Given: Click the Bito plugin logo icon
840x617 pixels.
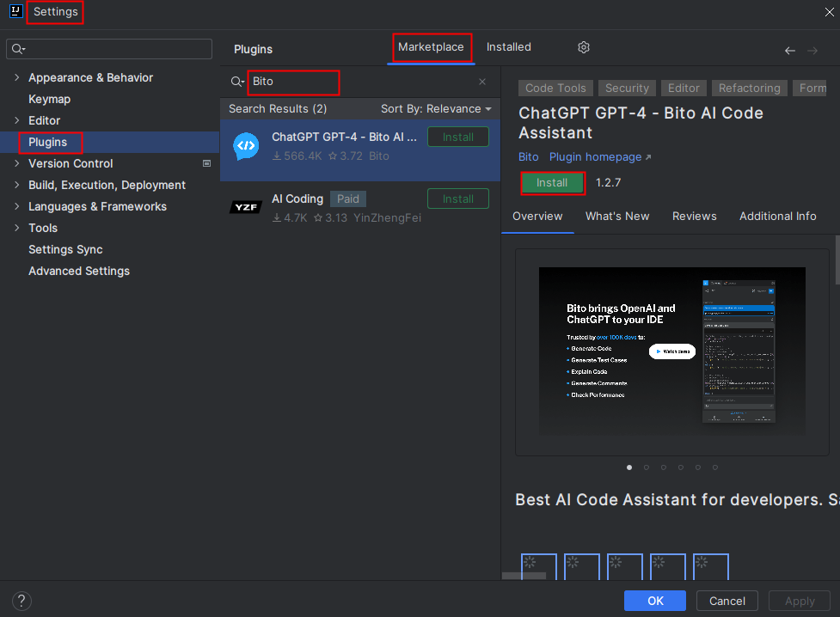Looking at the screenshot, I should coord(246,146).
